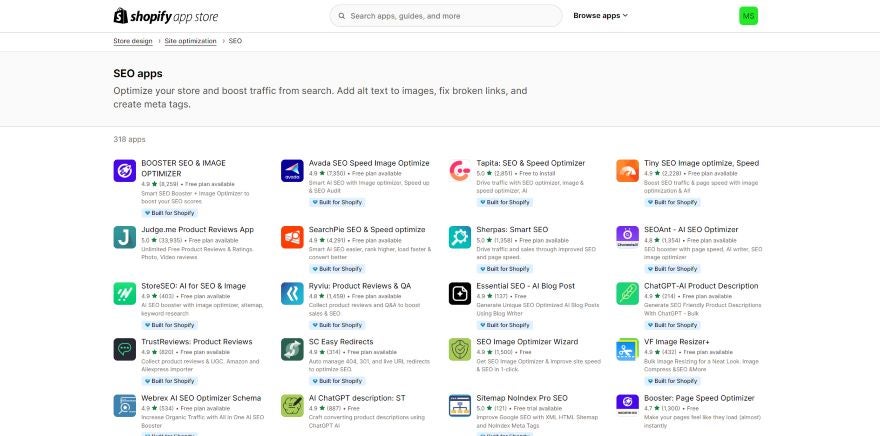Screen dimensions: 880x436
Task: Open Webrex AI SEO Optimizer Schema title
Action: click(201, 398)
